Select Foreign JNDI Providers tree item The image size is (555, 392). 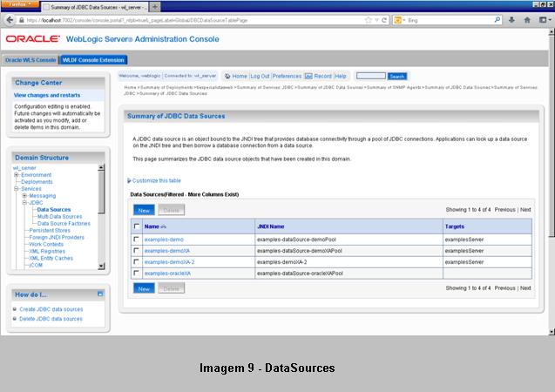point(57,238)
